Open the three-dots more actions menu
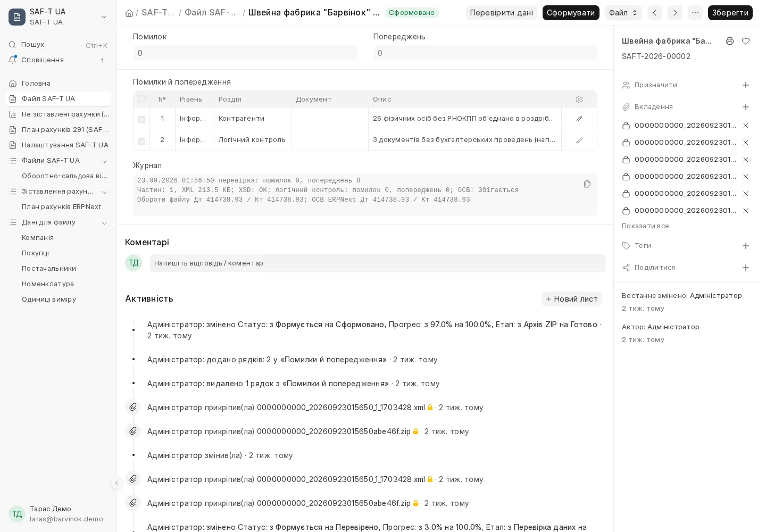The image size is (766, 532). pos(695,13)
